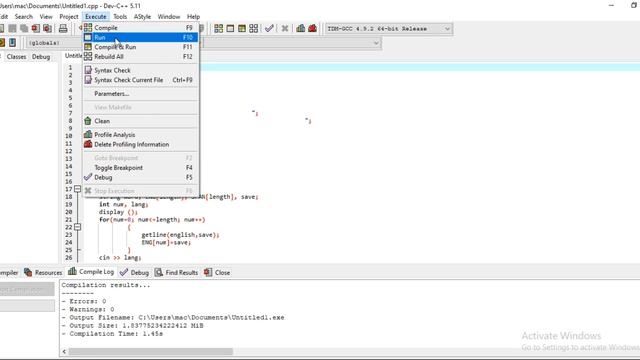
Task: Switch to the Debug sidebar tab
Action: (41, 57)
